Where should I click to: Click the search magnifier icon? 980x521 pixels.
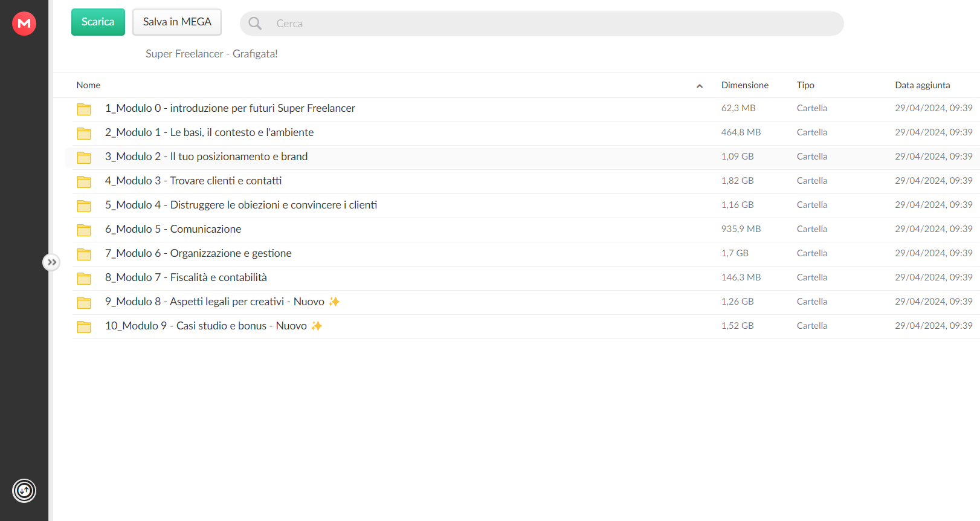(x=255, y=24)
